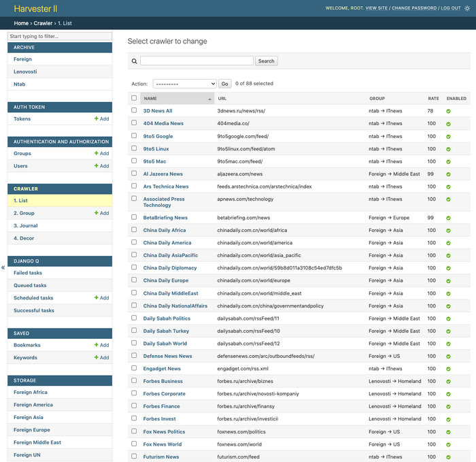
Task: Go to Home in the breadcrumb
Action: point(21,23)
